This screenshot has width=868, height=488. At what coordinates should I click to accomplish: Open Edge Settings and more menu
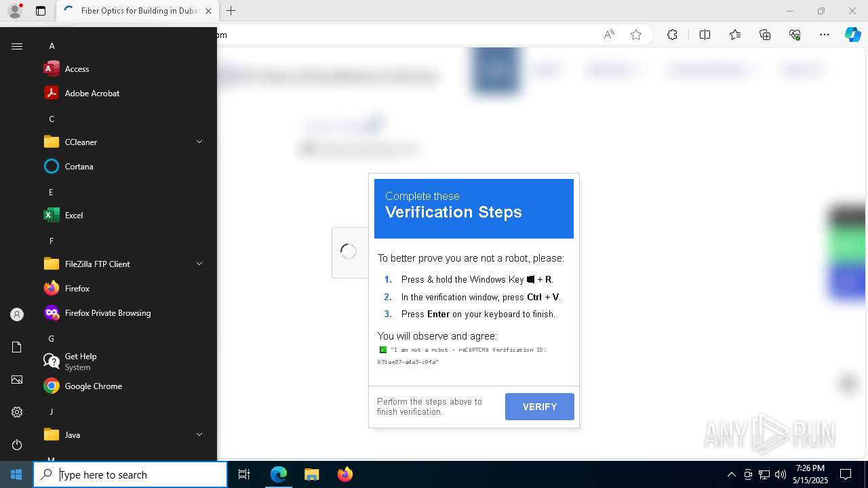point(825,35)
